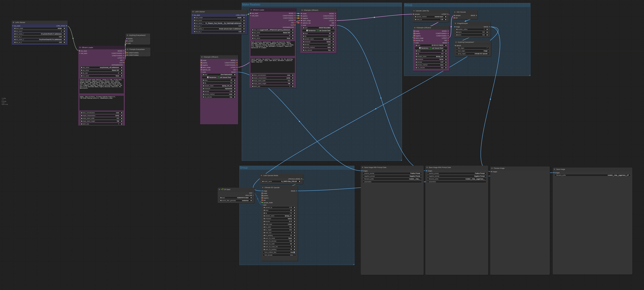Click the collapse dot on Load Upscale Model node
The height and width of the screenshot is (290, 644).
point(262,176)
